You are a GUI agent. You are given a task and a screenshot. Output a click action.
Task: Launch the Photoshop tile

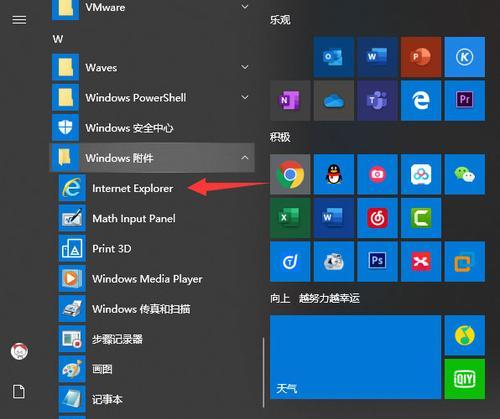pos(377,262)
